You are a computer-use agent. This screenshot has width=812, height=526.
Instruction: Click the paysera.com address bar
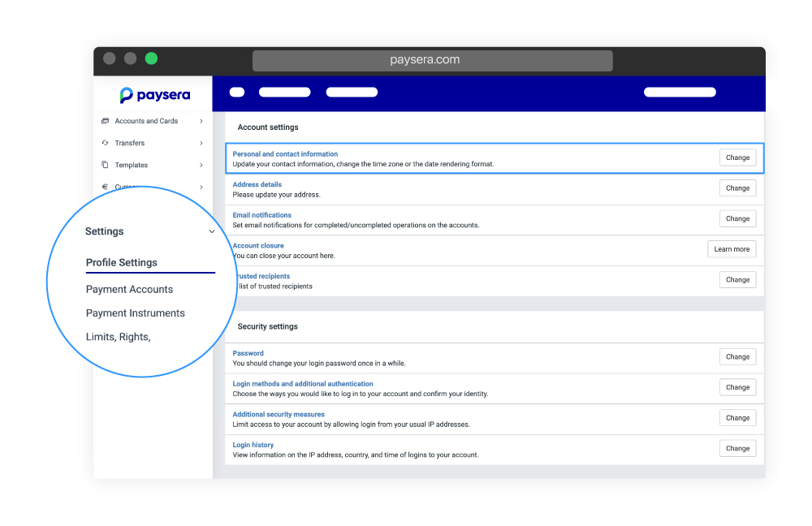click(x=432, y=60)
